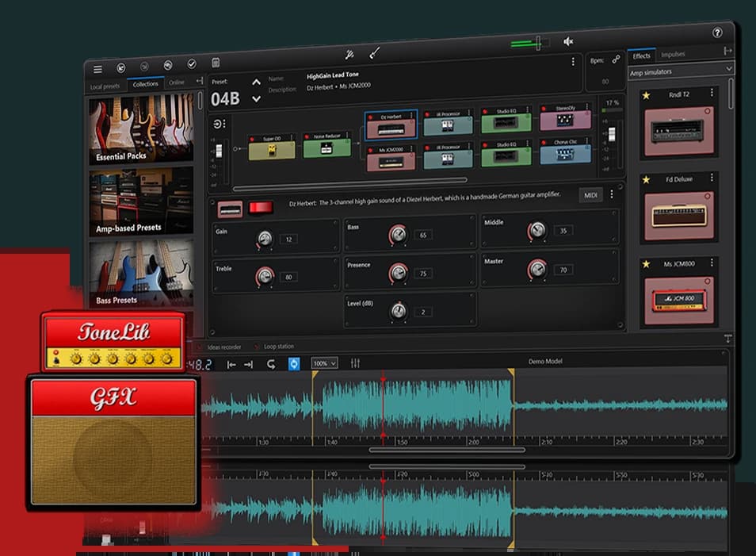Open the mixer settings icon in Loop station toolbar

356,364
